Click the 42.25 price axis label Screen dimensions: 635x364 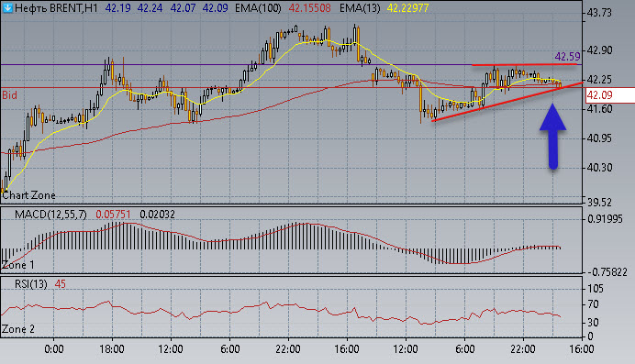[599, 79]
